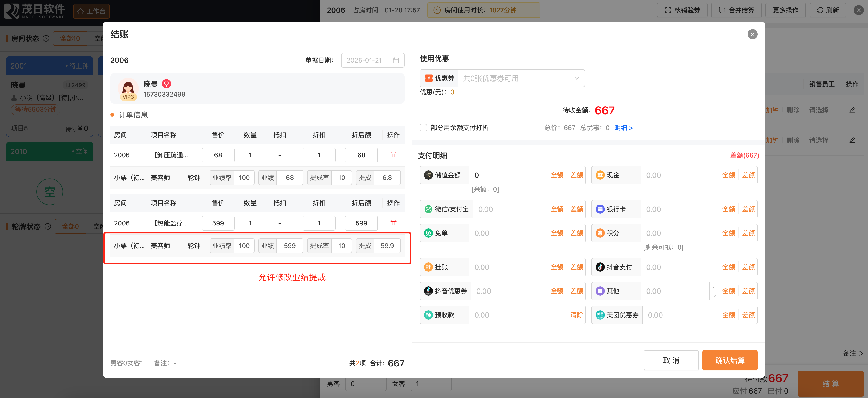Open the 明细 details link
The image size is (868, 398).
(623, 128)
